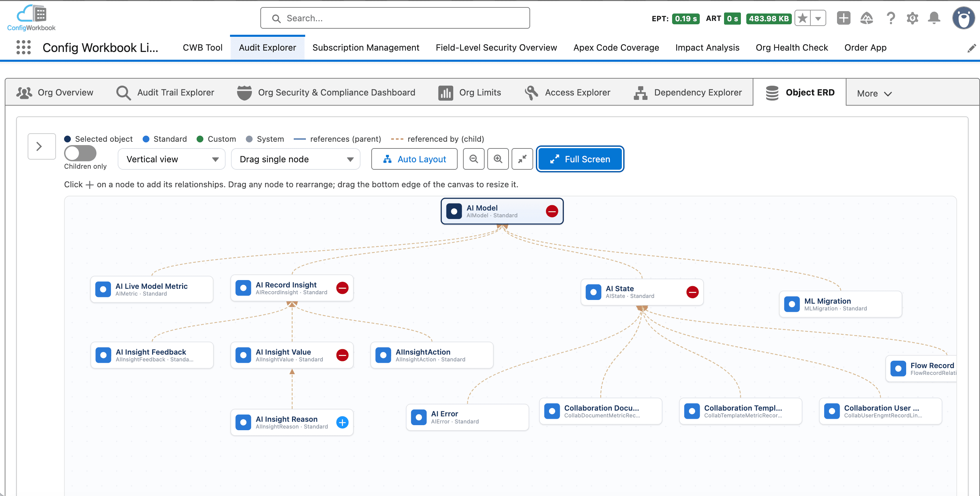Viewport: 980px width, 496px height.
Task: Click the Collaboration User node icon
Action: point(832,411)
